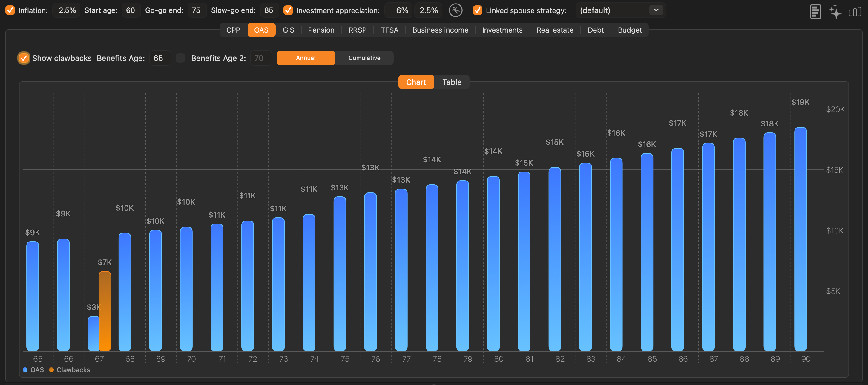Viewport: 868px width, 385px height.
Task: Open the CPP tab
Action: tap(233, 30)
